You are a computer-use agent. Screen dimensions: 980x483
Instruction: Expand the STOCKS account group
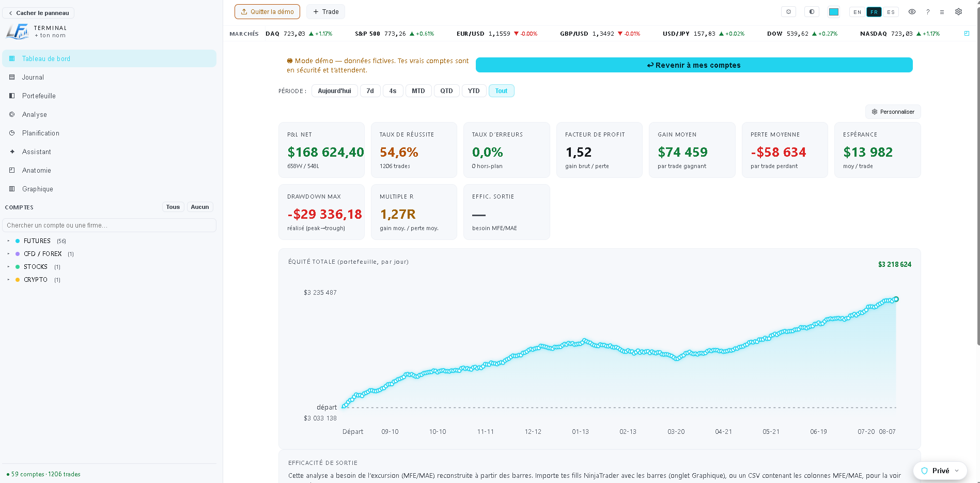(8, 267)
